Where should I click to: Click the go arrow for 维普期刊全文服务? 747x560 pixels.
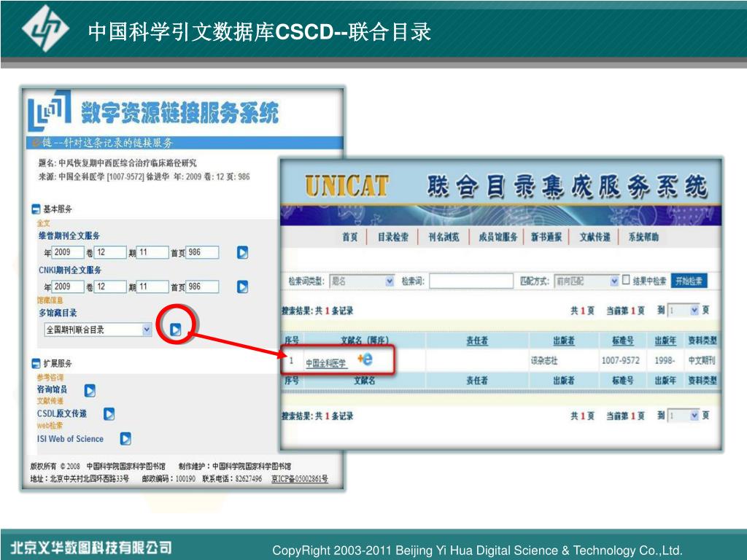242,252
